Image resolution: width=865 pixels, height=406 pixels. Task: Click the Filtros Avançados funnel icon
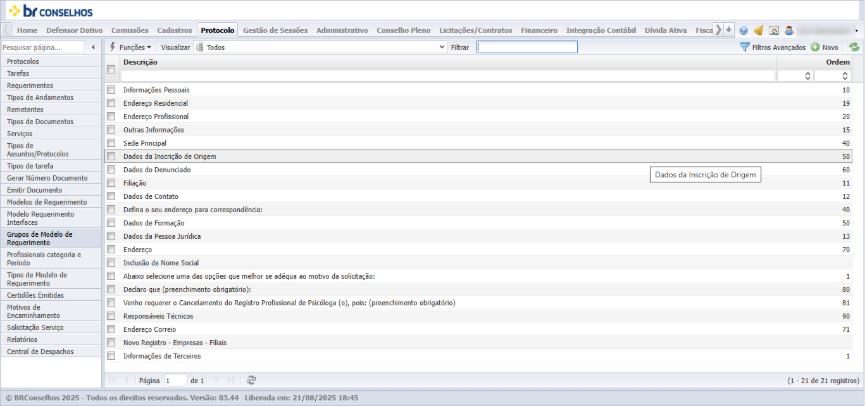coord(745,47)
